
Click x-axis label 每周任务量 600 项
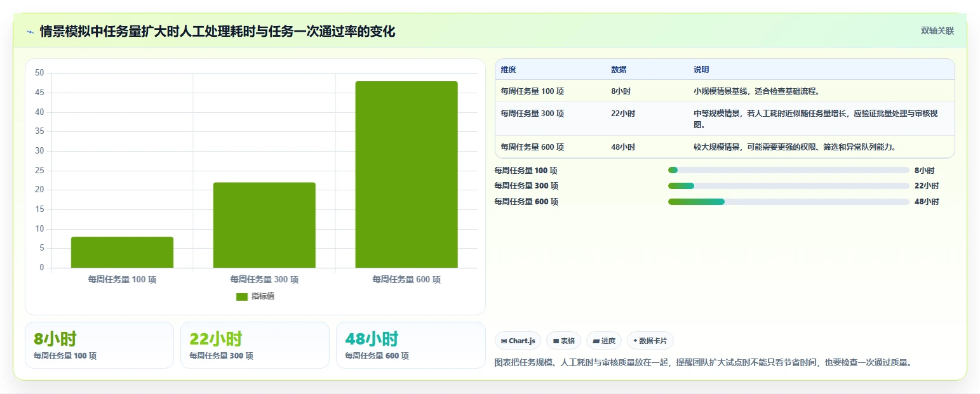point(406,279)
